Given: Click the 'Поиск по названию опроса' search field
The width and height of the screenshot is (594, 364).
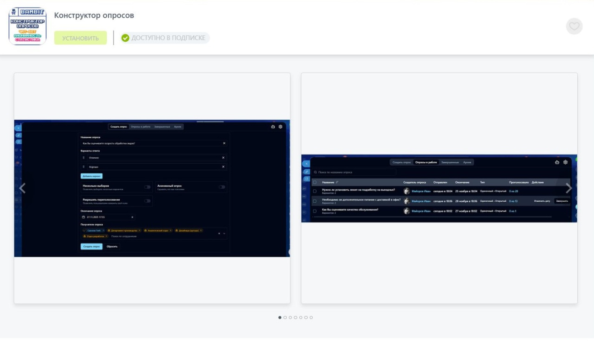Looking at the screenshot, I should coord(355,172).
